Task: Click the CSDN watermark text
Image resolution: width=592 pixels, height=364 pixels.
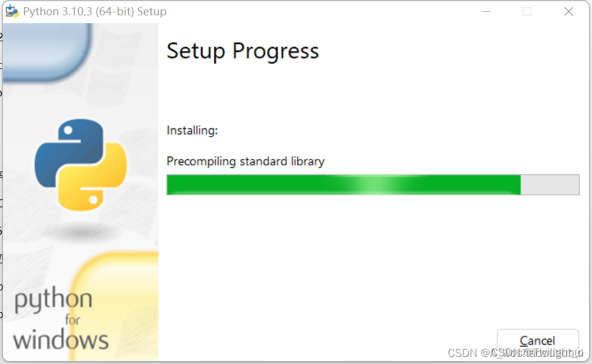Action: (x=515, y=353)
